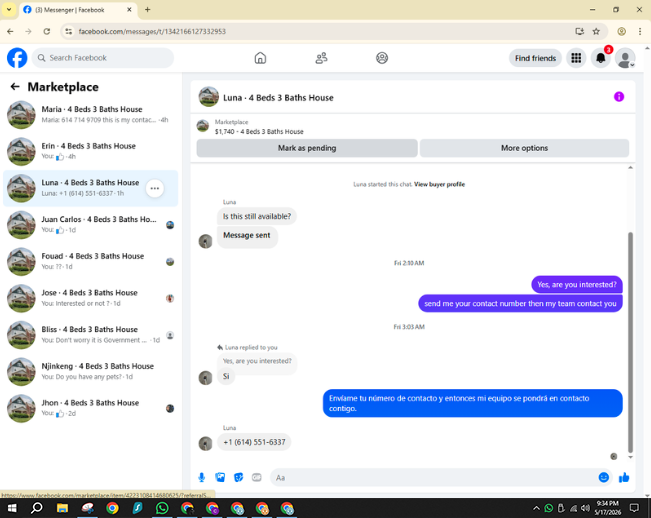Open Jose's conversation about the house
This screenshot has height=518, width=651.
[x=91, y=298]
